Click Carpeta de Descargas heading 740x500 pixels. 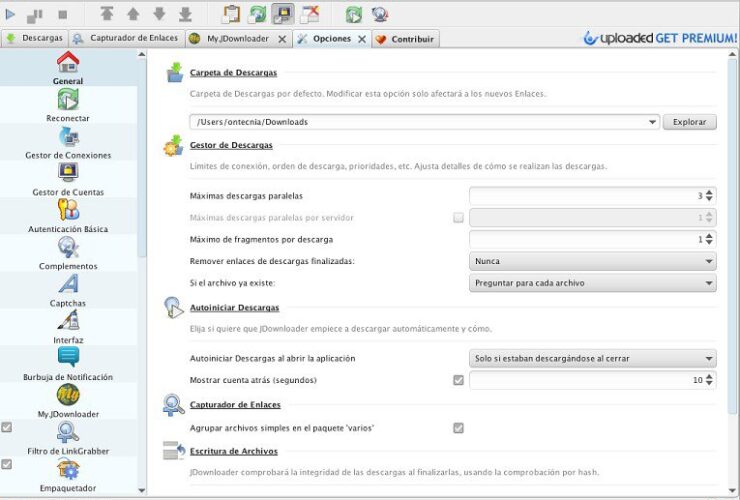coord(233,73)
